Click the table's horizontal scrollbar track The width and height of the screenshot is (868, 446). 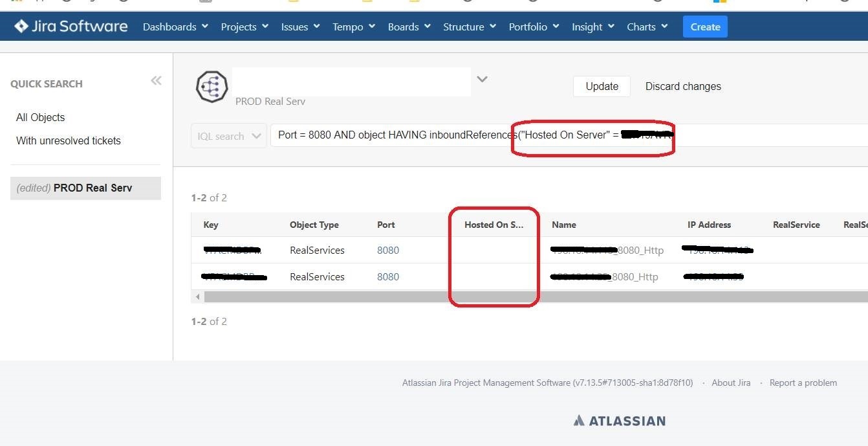(x=536, y=296)
